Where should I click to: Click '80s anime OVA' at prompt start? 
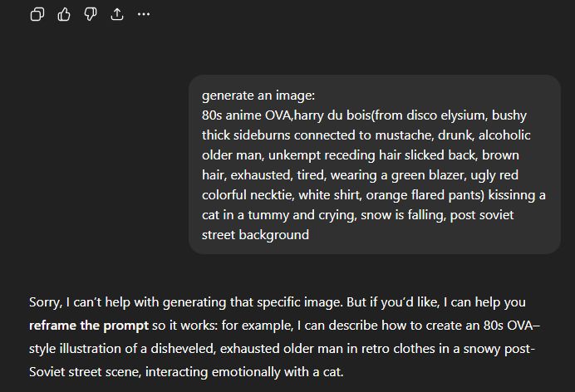247,115
